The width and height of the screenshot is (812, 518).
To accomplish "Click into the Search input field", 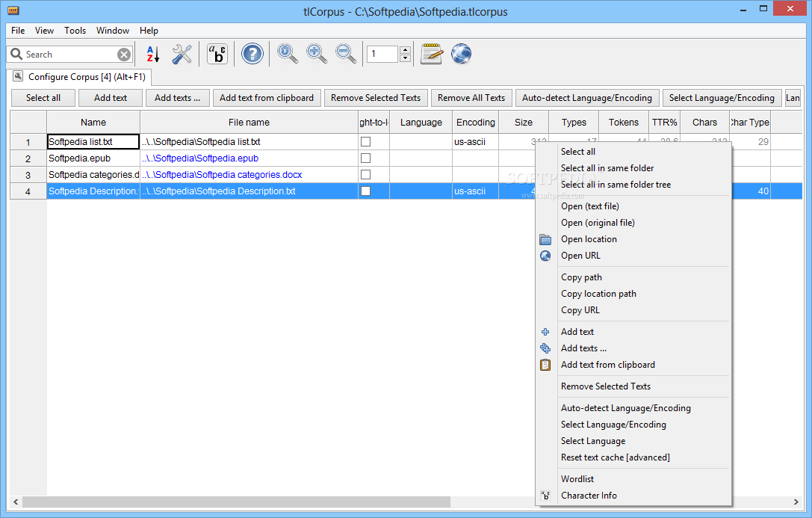I will (70, 55).
